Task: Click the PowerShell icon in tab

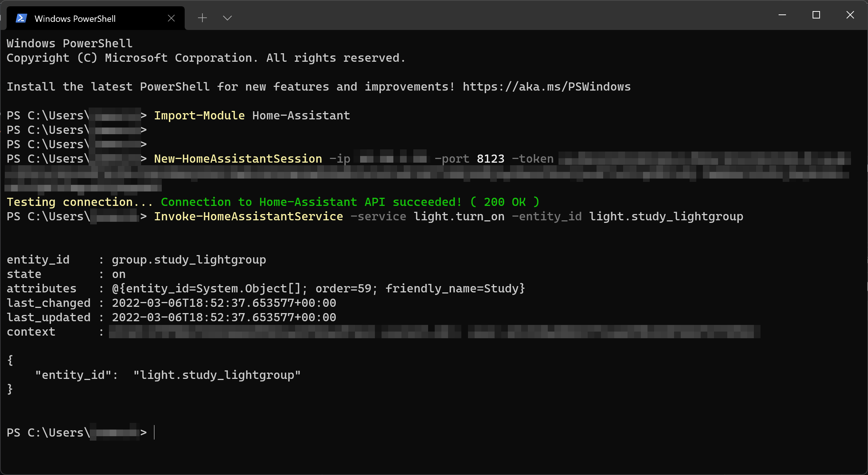Action: pyautogui.click(x=21, y=18)
